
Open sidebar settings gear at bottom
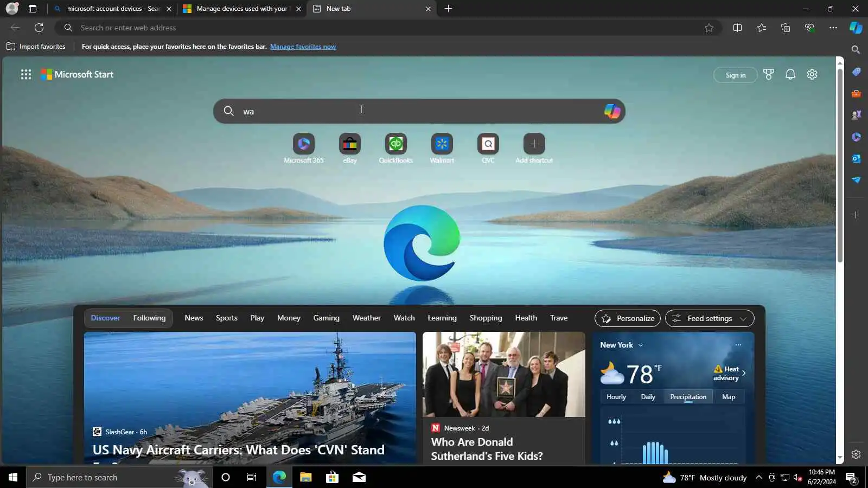(856, 454)
